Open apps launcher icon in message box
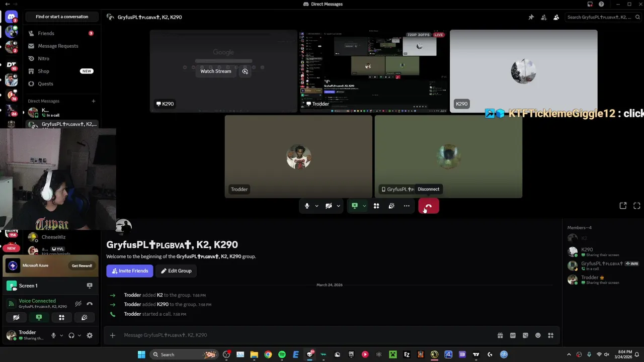644x362 pixels. pyautogui.click(x=551, y=335)
